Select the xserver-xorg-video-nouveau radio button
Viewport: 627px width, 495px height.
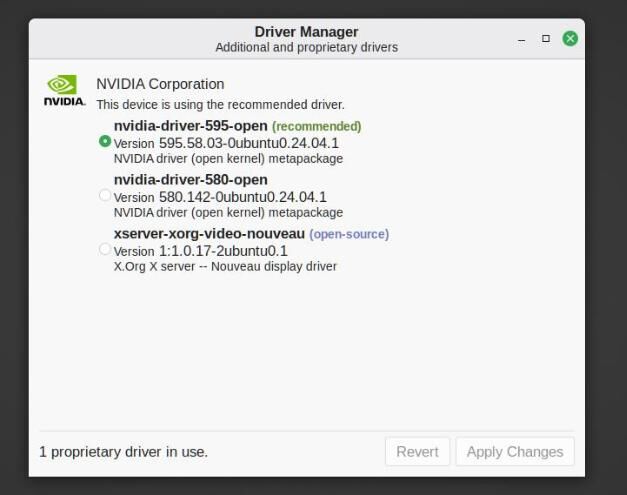click(105, 249)
